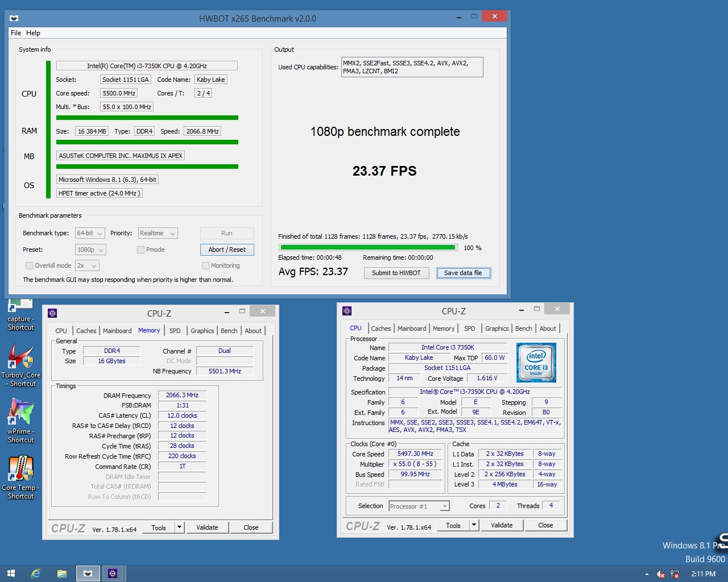This screenshot has height=582, width=728.
Task: Click 23.37 FPS result text
Action: point(384,171)
